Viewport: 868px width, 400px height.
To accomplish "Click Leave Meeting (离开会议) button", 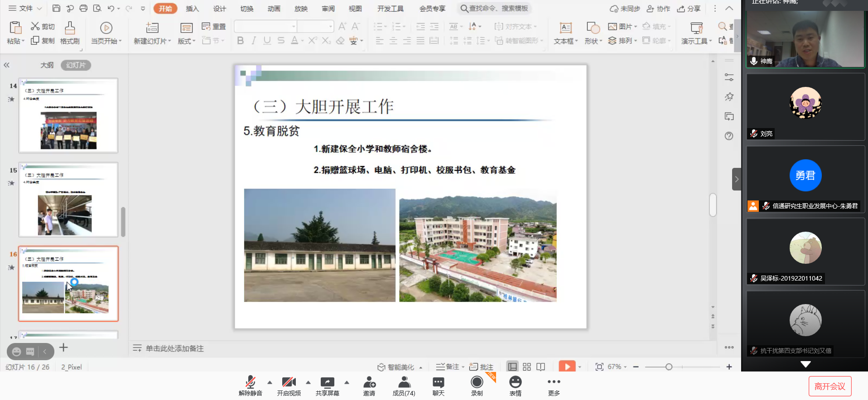I will click(x=829, y=386).
